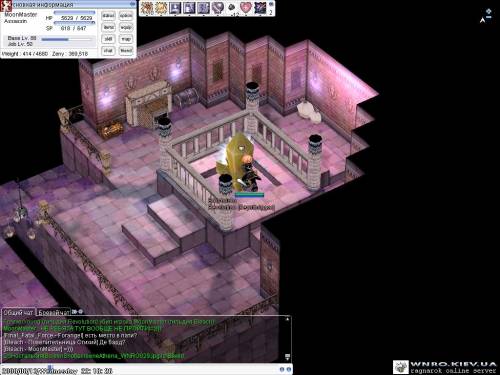The width and height of the screenshot is (500, 375).
Task: Click the dark starry buff icon
Action: 260,8
